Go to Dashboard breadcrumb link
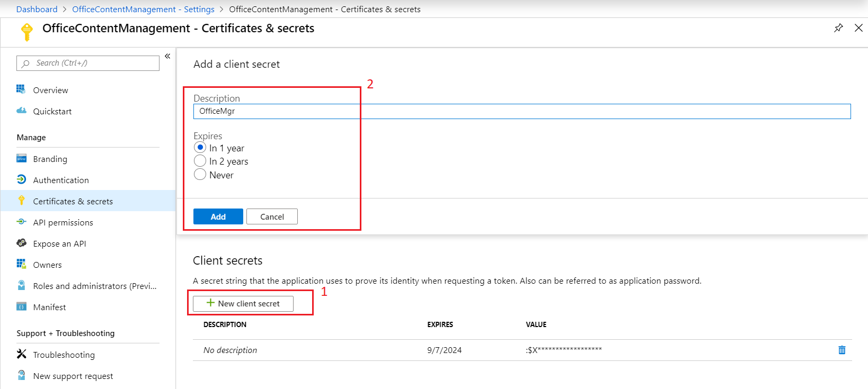The image size is (868, 389). click(x=37, y=9)
